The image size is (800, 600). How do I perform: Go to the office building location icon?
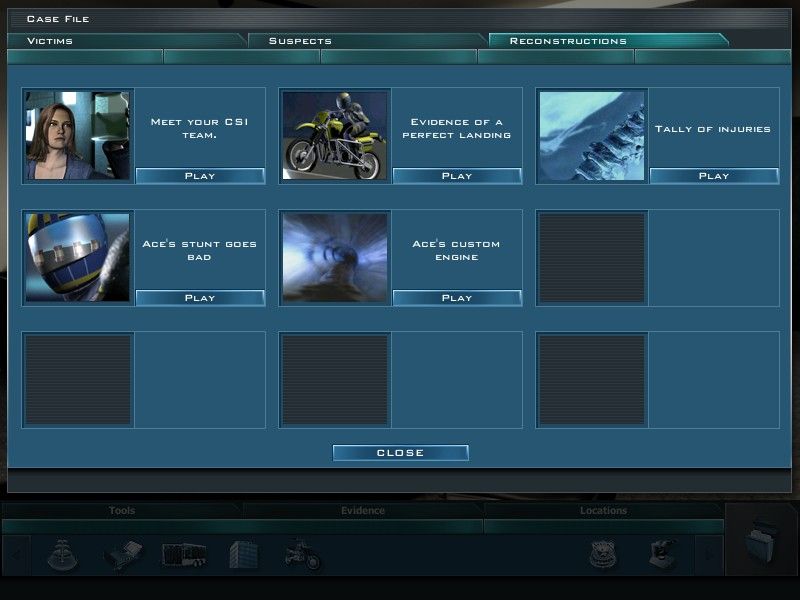pos(243,555)
